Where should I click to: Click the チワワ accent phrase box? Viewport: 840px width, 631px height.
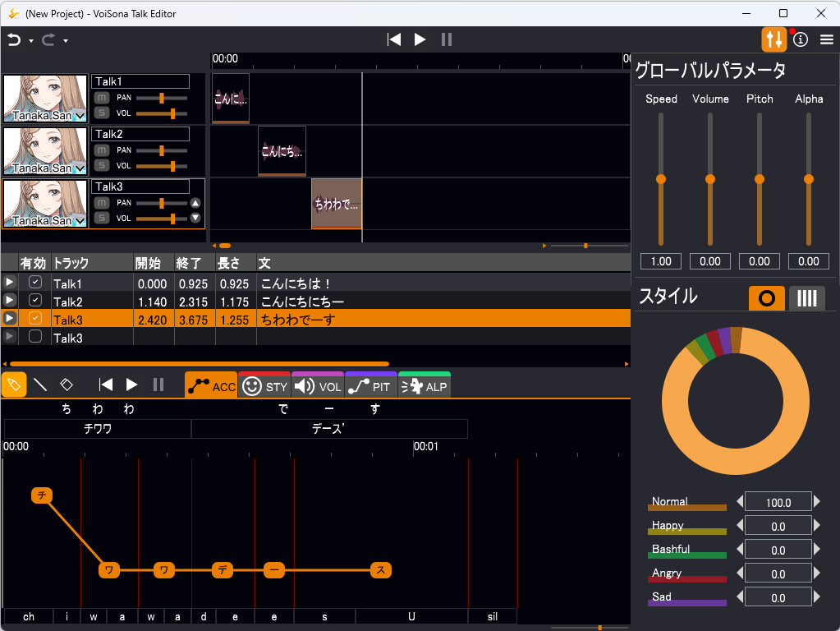(98, 429)
